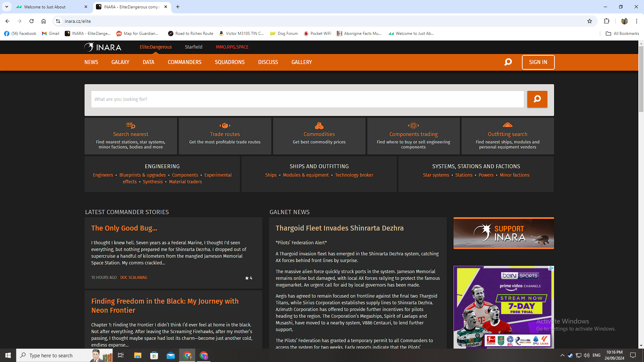Screen dimensions: 644x362
Task: Show hidden system tray icons
Action: (562, 355)
